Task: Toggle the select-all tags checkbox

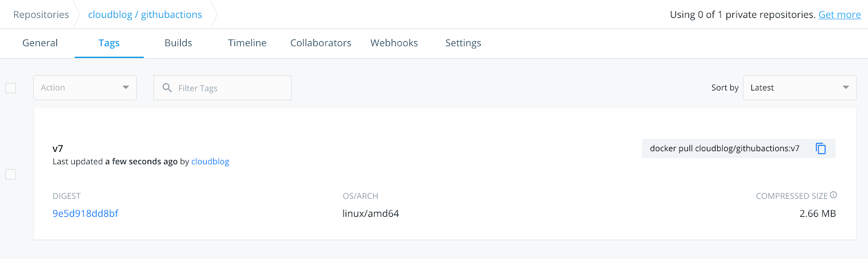Action: (x=11, y=88)
